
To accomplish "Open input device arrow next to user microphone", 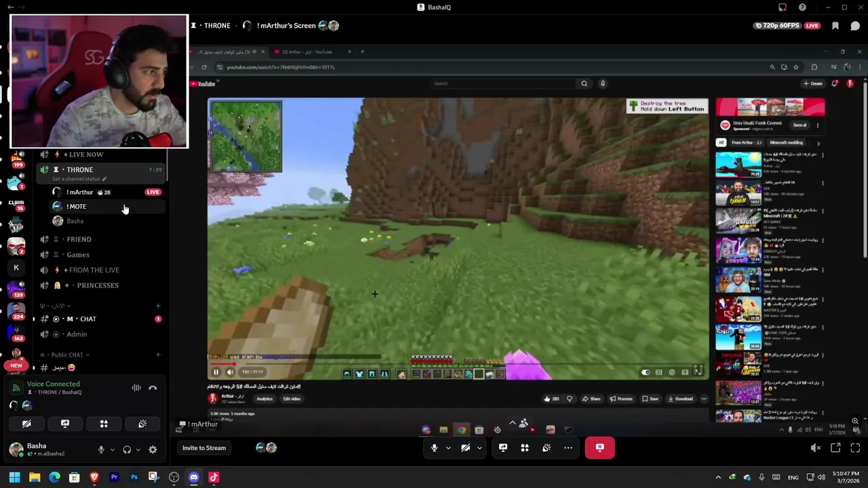I will (x=112, y=449).
